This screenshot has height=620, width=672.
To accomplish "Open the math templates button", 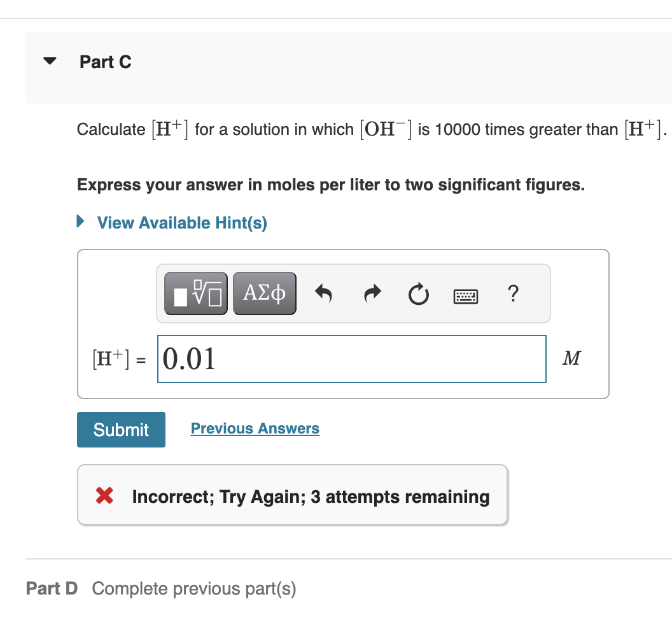I will pyautogui.click(x=197, y=293).
